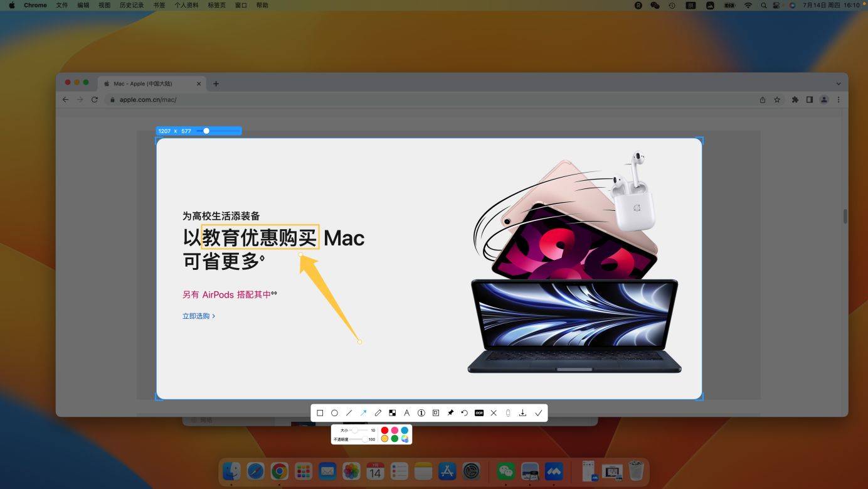Open App Store from the Dock

pos(447,471)
